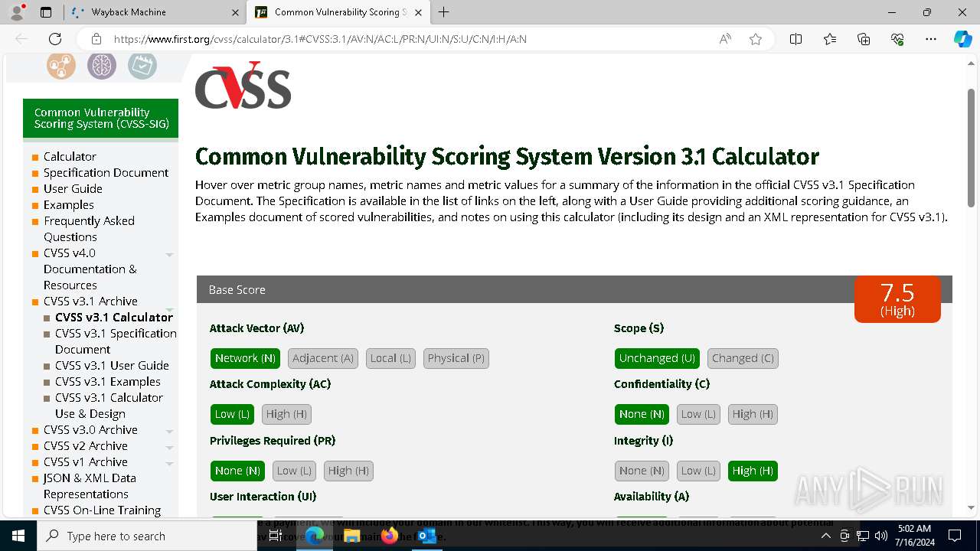Click the browser profile icon
Image resolution: width=980 pixels, height=551 pixels.
click(x=17, y=12)
